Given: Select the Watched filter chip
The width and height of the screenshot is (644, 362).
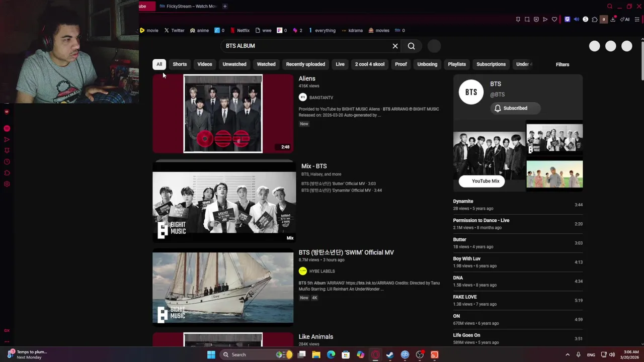Looking at the screenshot, I should (266, 64).
